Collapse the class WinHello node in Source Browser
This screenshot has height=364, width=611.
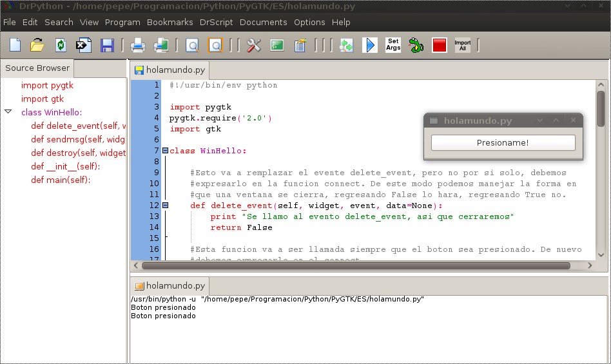[8, 111]
